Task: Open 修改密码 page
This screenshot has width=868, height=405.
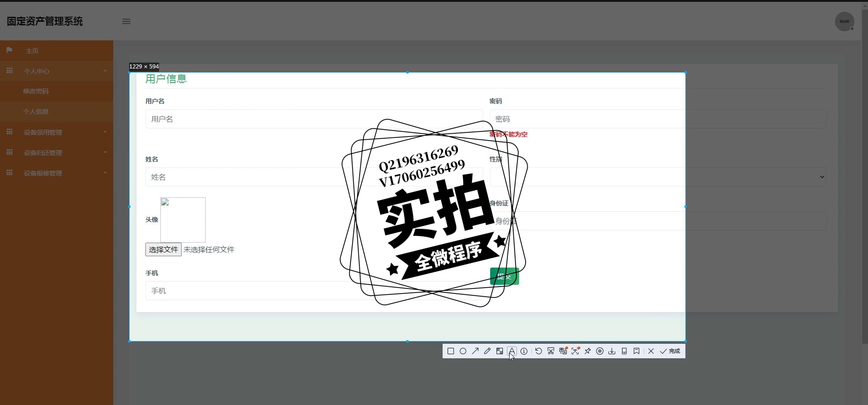Action: 57,91
